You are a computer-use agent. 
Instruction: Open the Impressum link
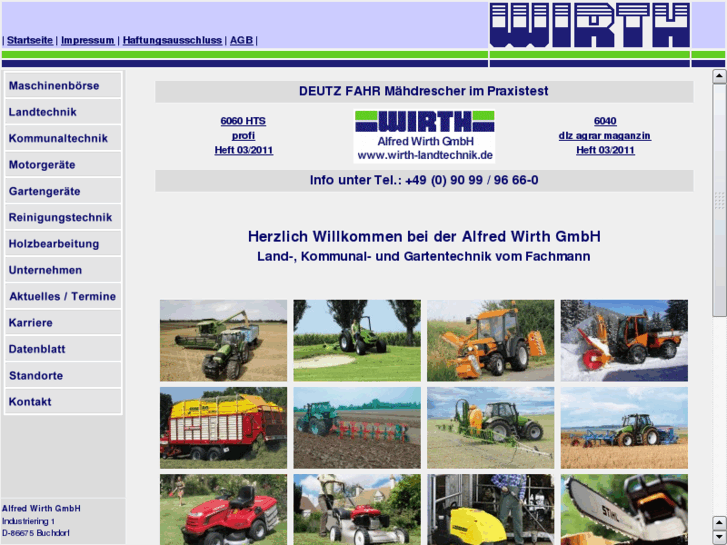point(88,40)
